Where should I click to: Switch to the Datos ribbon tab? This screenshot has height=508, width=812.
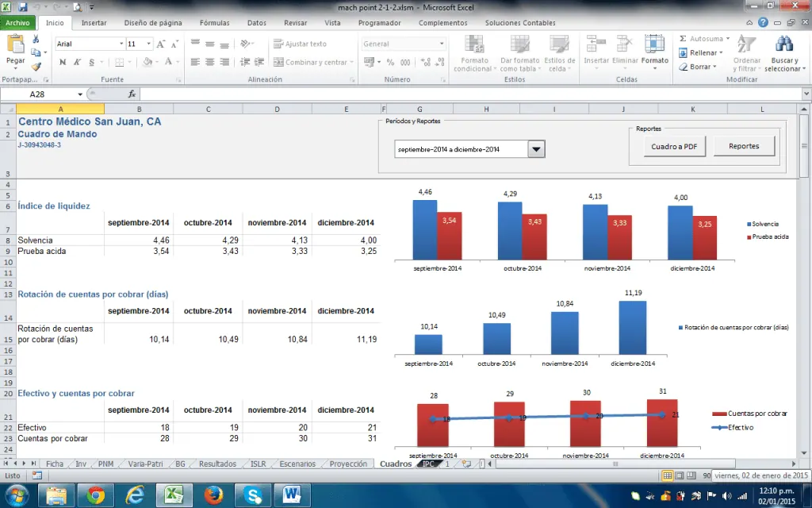coord(256,23)
